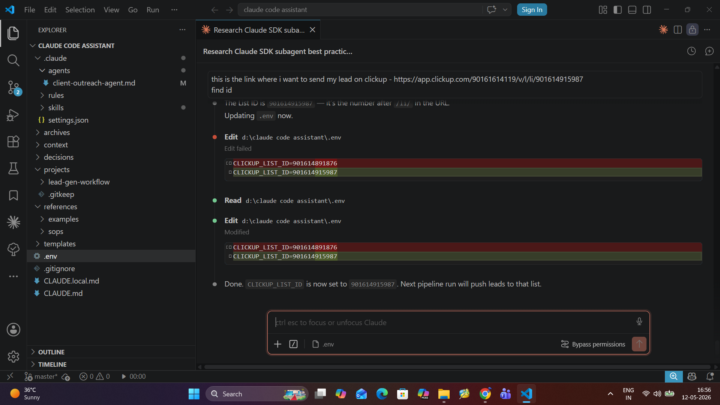Open the Go menu
Image resolution: width=720 pixels, height=405 pixels.
point(133,10)
